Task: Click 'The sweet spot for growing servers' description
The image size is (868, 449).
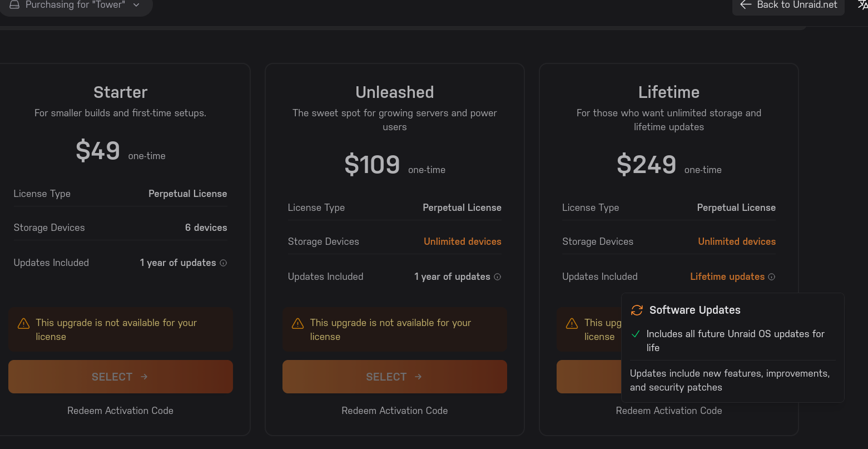Action: coord(395,120)
